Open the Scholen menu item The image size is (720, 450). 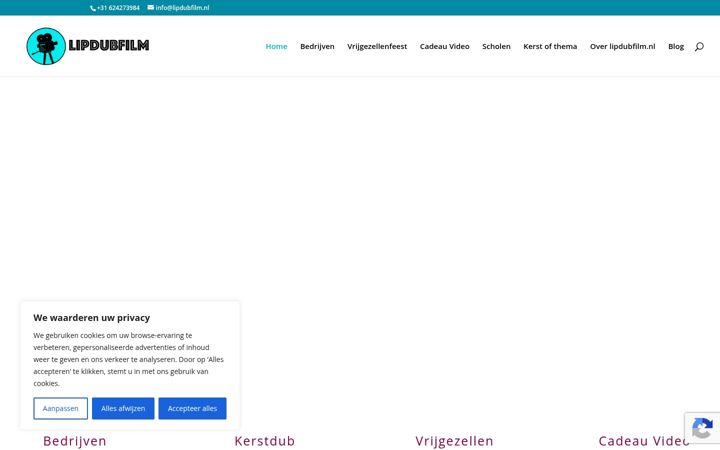496,46
